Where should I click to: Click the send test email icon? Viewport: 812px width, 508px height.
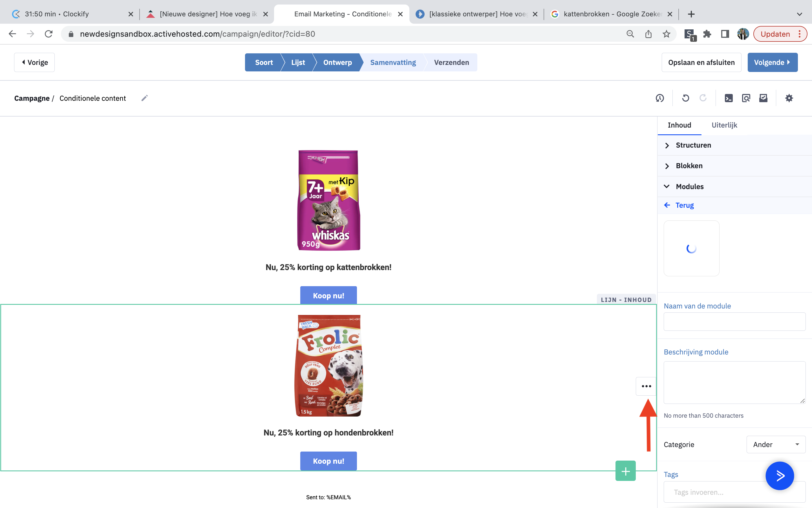763,98
